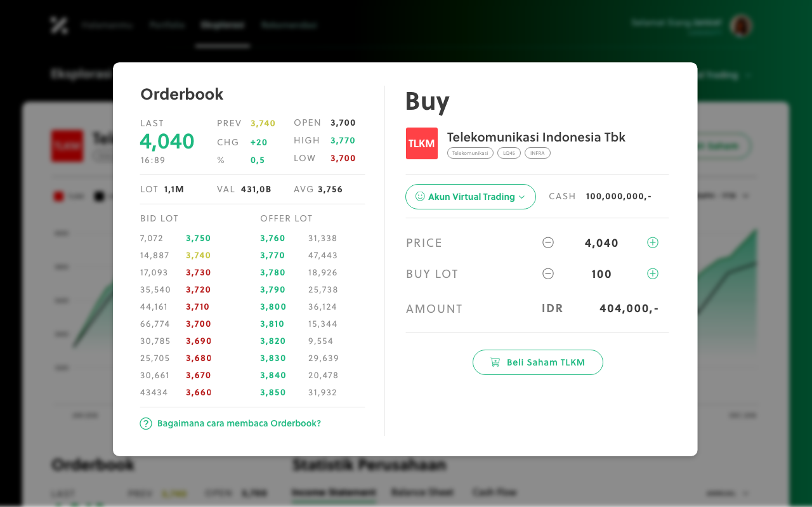Click the VAL value 431,0B
Viewport: 812px width, 507px height.
tap(256, 190)
